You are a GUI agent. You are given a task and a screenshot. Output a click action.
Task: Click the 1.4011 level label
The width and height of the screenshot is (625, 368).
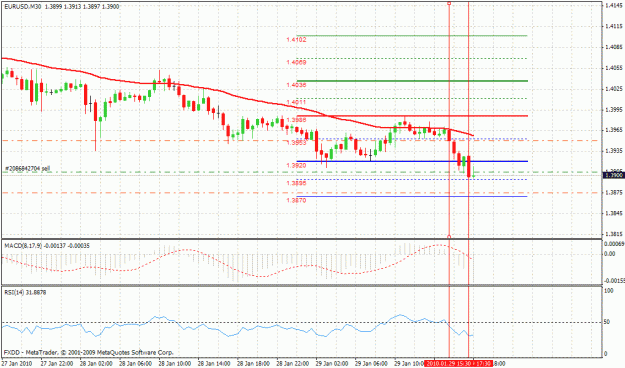pyautogui.click(x=296, y=102)
